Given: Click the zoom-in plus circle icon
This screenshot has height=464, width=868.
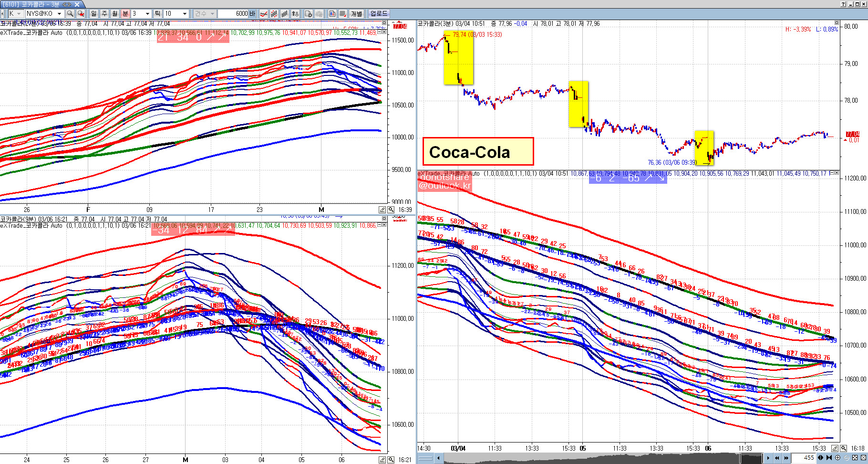Looking at the screenshot, I should (x=837, y=458).
